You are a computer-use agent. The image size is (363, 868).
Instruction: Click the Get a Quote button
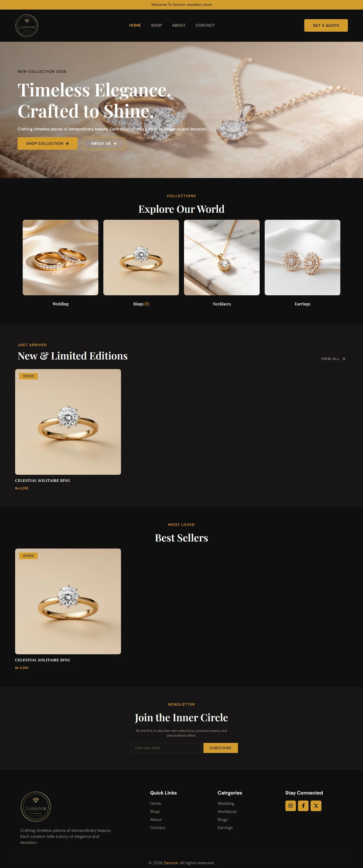326,25
